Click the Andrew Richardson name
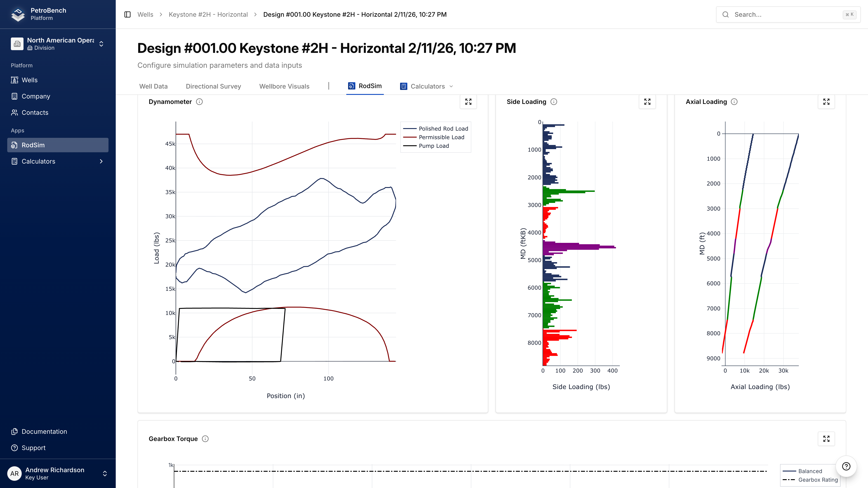This screenshot has width=868, height=488. point(55,470)
